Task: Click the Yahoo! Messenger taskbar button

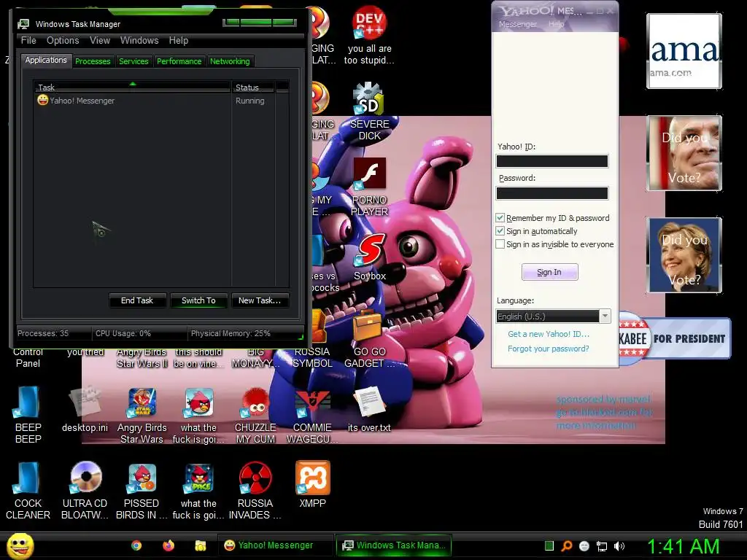Action: coord(276,545)
